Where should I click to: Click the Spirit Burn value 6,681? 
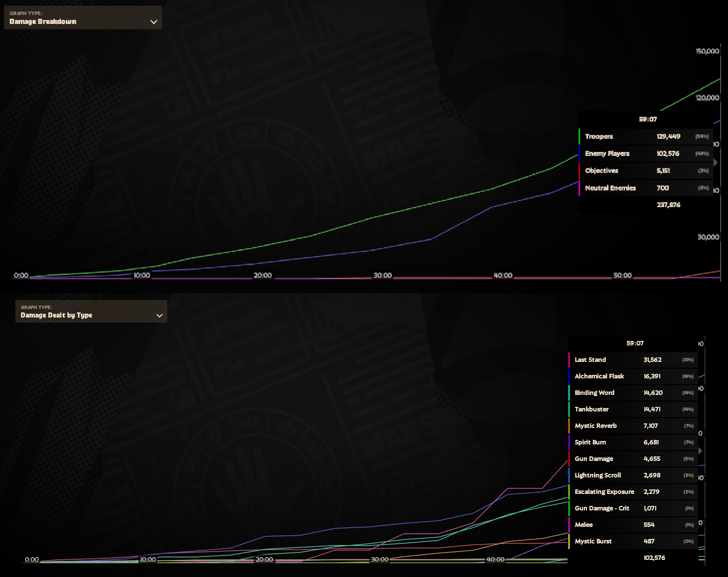[x=651, y=442]
